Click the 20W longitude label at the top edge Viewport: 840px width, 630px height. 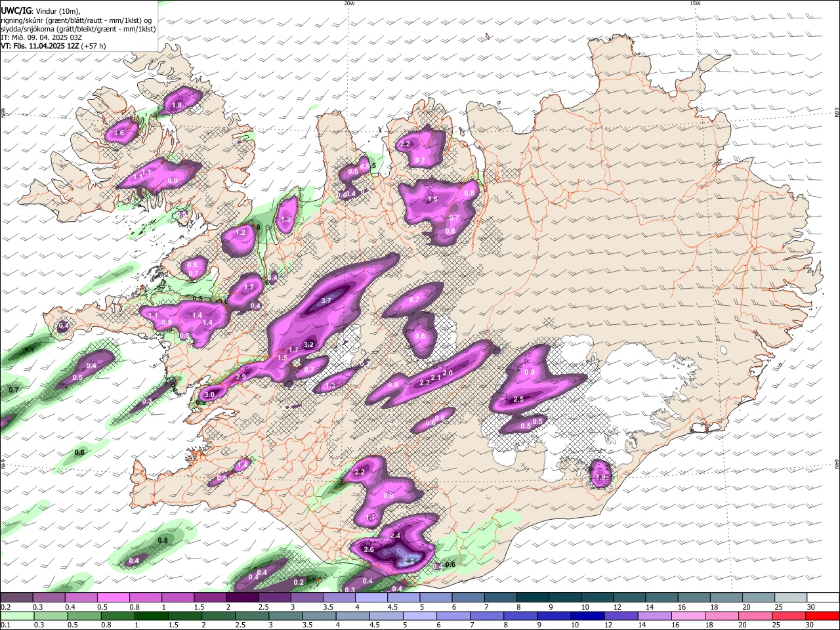point(349,3)
